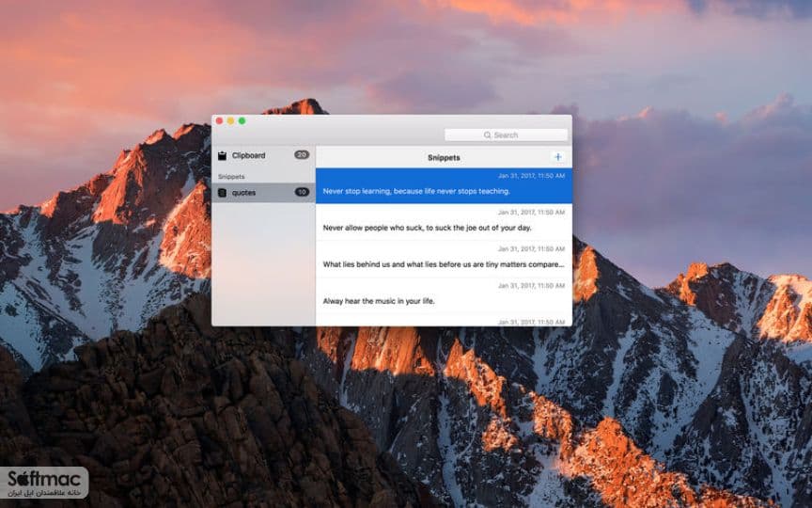Close the window with the red button
The width and height of the screenshot is (812, 508).
click(219, 120)
